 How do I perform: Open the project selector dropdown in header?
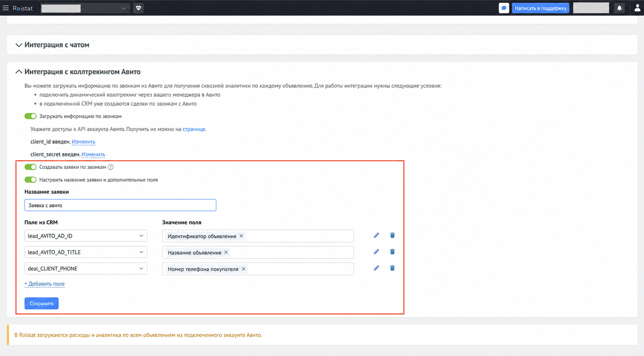point(85,8)
